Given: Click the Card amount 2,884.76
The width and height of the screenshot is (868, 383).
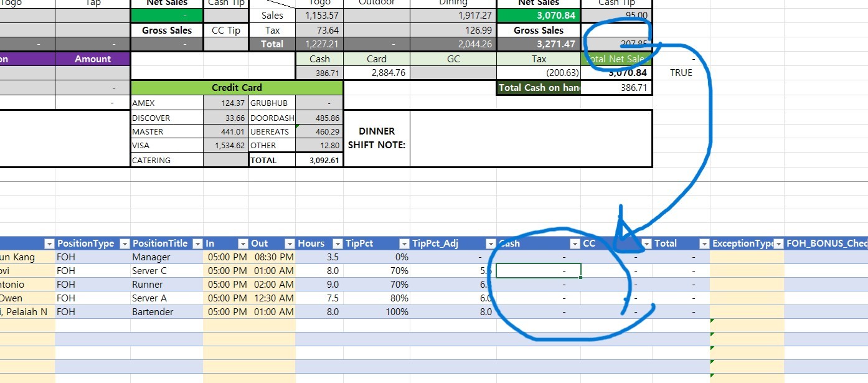Looking at the screenshot, I should click(377, 73).
